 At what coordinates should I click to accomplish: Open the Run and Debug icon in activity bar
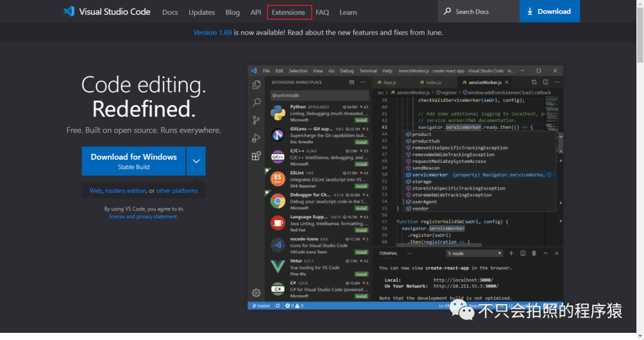point(256,138)
